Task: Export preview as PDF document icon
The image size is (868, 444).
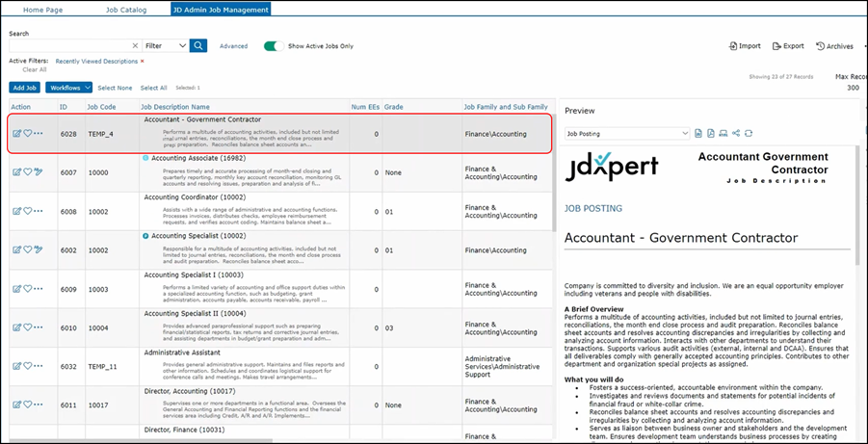Action: click(710, 133)
